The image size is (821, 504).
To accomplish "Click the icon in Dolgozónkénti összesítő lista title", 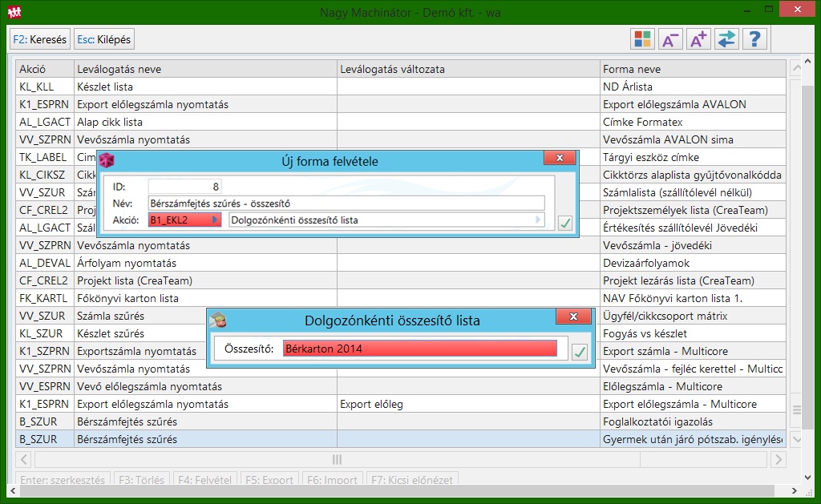I will click(x=218, y=319).
